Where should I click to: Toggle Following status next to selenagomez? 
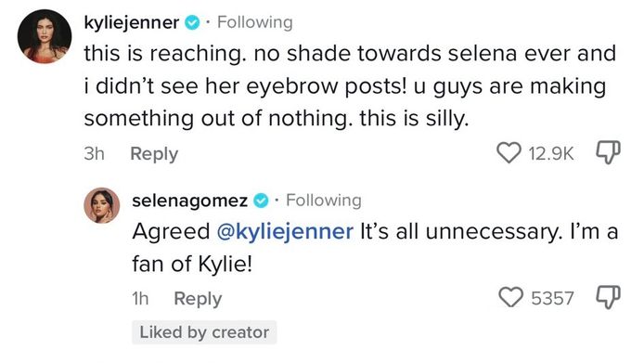pyautogui.click(x=324, y=201)
